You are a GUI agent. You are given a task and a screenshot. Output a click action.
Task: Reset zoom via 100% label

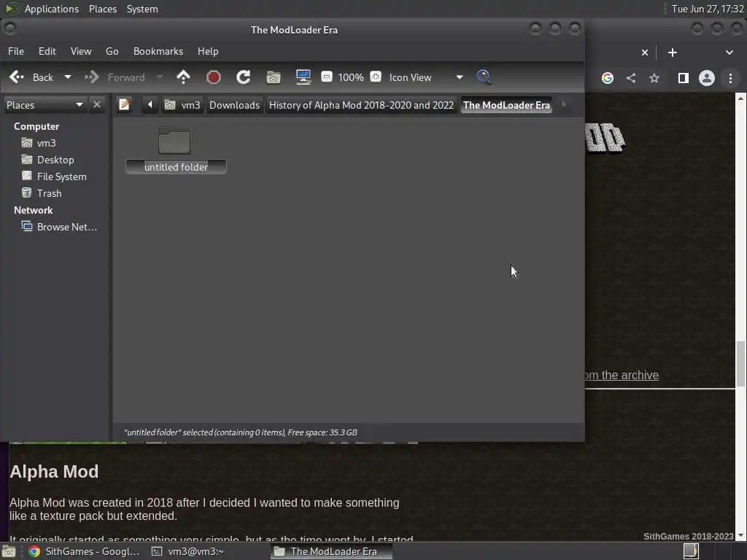click(351, 77)
